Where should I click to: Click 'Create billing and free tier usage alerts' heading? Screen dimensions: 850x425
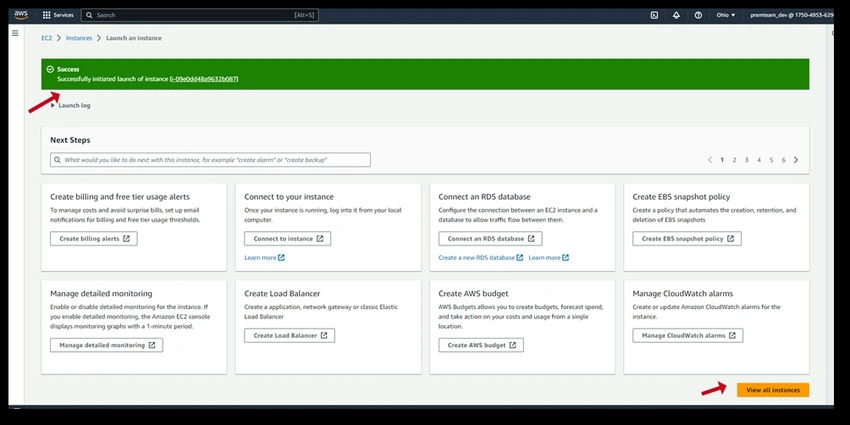tap(120, 197)
